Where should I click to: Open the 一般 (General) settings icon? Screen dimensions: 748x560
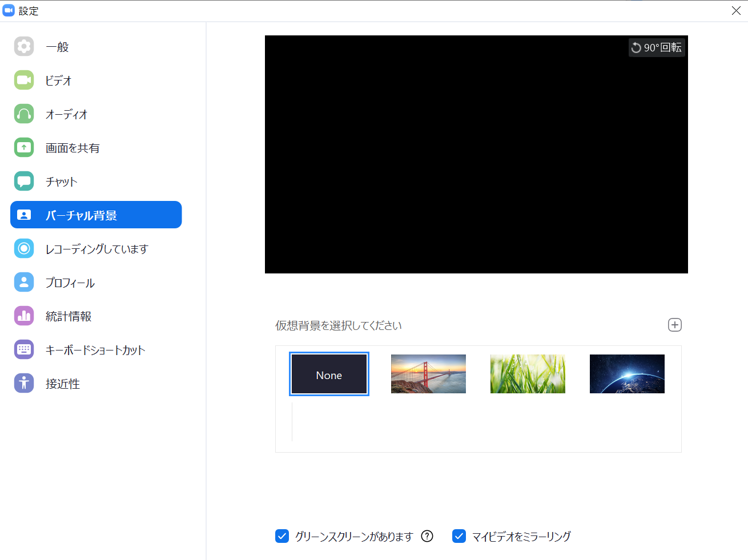[x=24, y=46]
